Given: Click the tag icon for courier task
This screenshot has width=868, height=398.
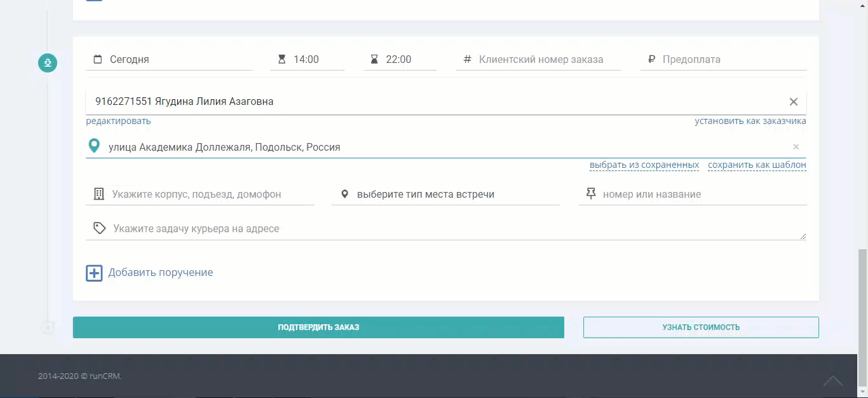Looking at the screenshot, I should [x=99, y=228].
